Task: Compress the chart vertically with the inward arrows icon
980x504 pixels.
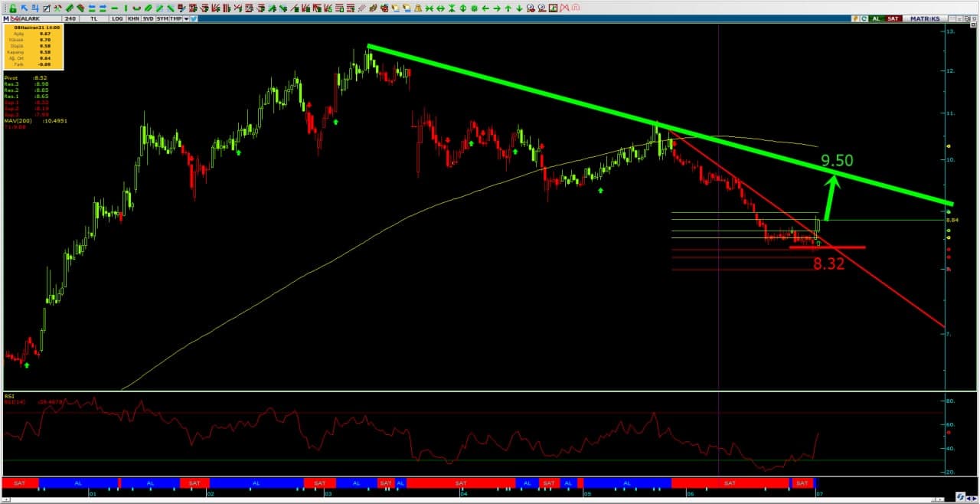Action: [452, 8]
